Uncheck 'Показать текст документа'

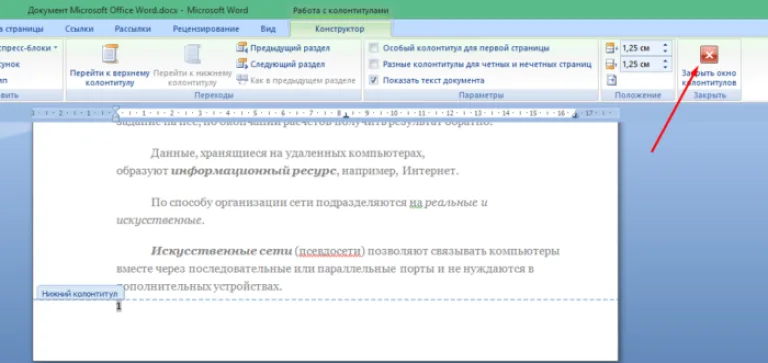(x=374, y=80)
